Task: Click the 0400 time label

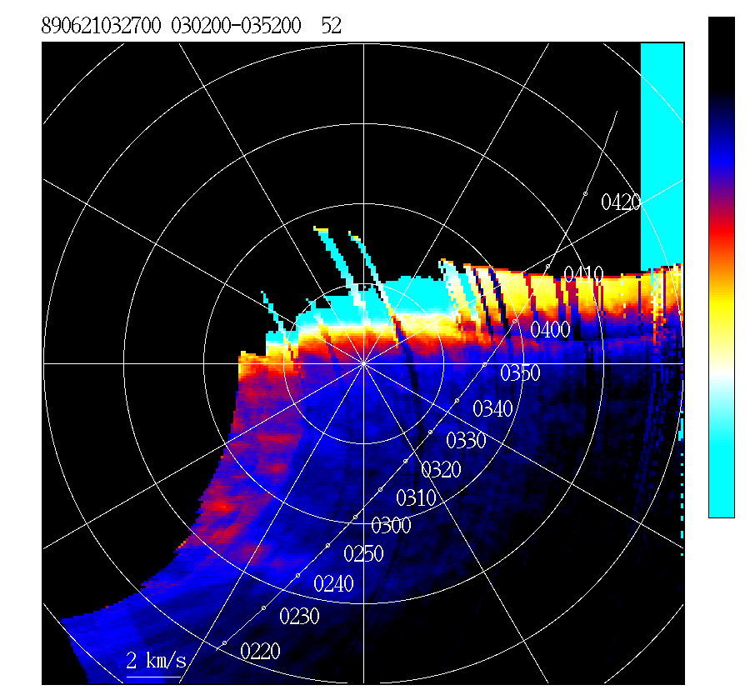Action: click(551, 330)
